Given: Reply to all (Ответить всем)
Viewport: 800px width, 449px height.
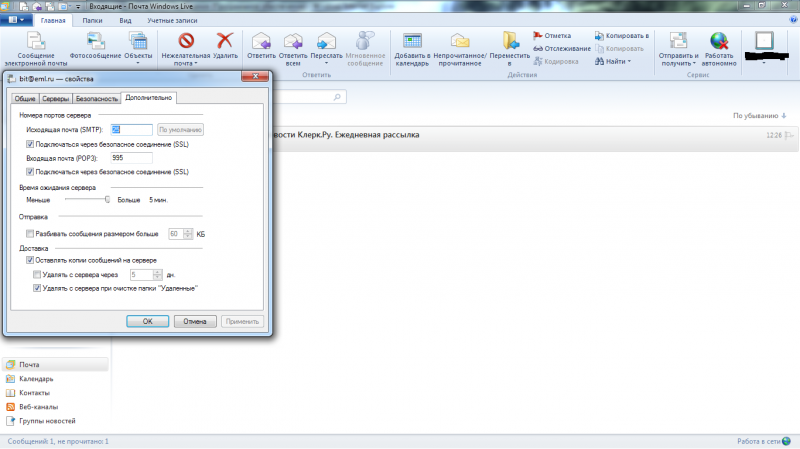Looking at the screenshot, I should click(293, 49).
